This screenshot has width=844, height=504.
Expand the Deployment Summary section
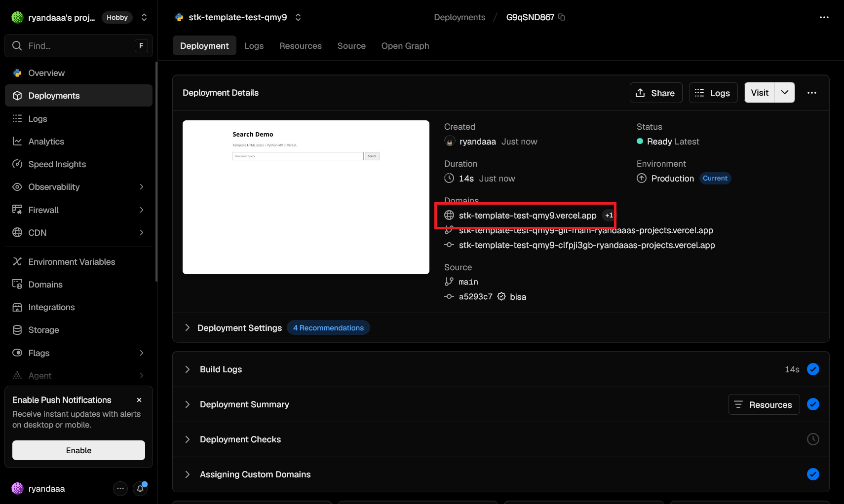187,404
